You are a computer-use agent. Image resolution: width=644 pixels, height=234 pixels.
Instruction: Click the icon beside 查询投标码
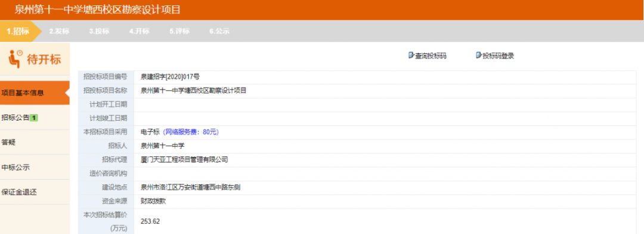[x=411, y=55]
